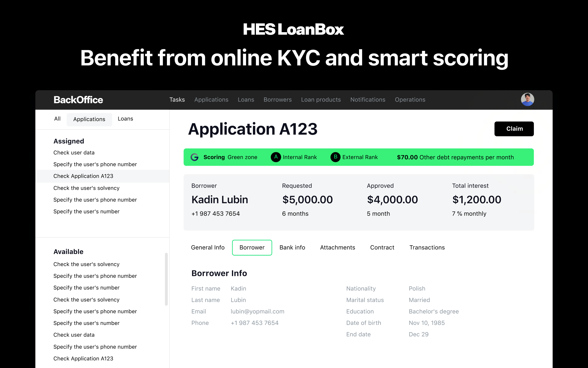Open assigned task Check user data

click(x=74, y=153)
